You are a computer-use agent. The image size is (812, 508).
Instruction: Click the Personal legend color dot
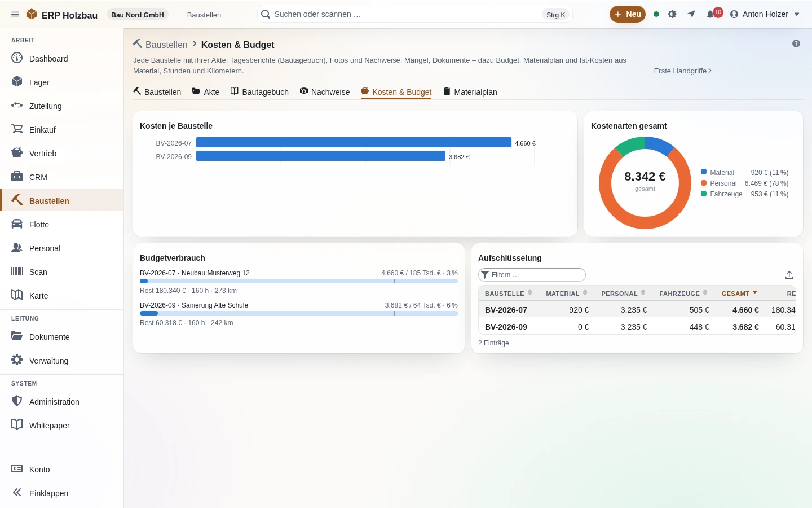click(704, 183)
